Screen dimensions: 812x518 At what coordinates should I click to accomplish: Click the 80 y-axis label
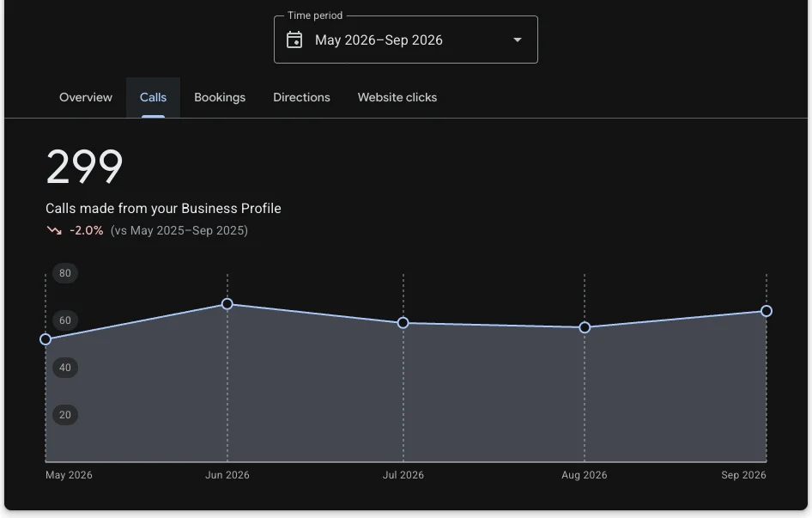[64, 273]
